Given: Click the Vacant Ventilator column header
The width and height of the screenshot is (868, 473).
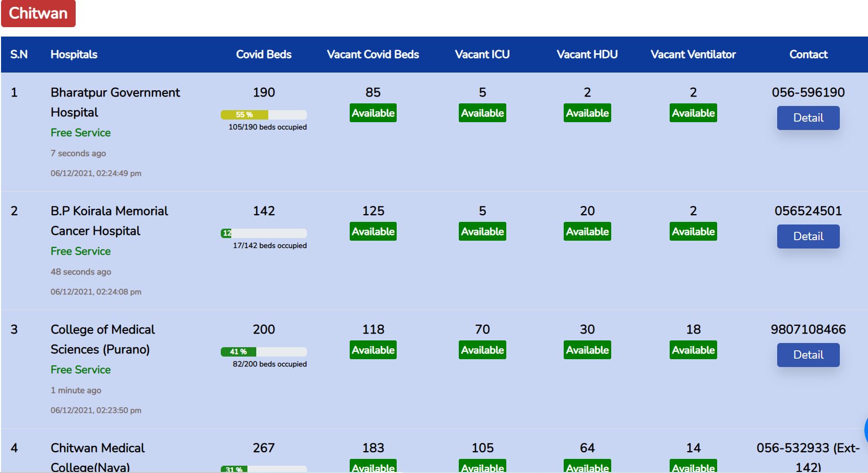Looking at the screenshot, I should 693,54.
